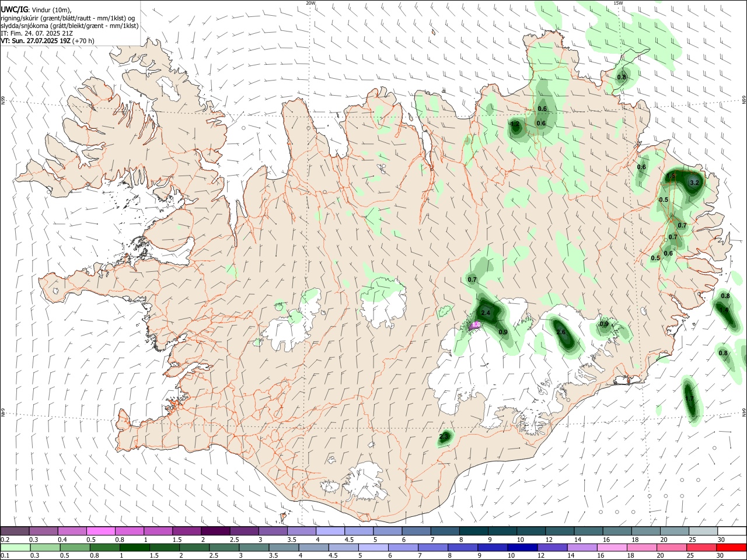Click the 0.7 value just above the 2.4 cell
Screen dimensions: 747x560
(472, 280)
